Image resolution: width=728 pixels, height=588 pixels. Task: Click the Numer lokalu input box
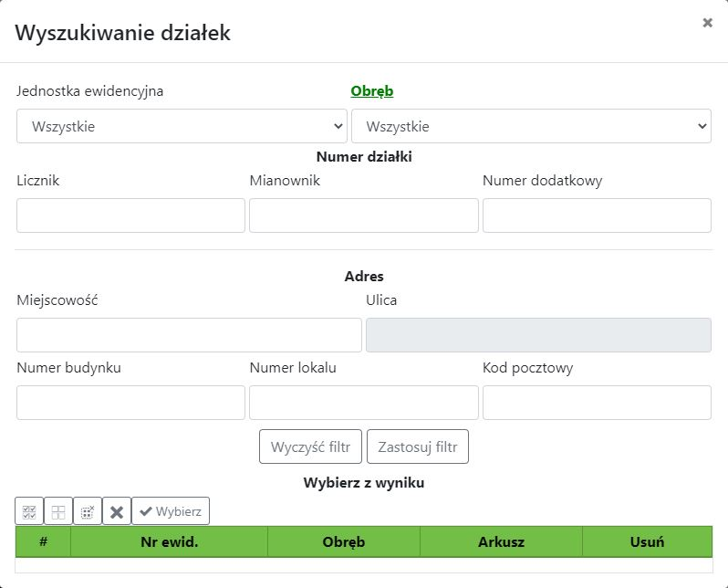click(363, 403)
